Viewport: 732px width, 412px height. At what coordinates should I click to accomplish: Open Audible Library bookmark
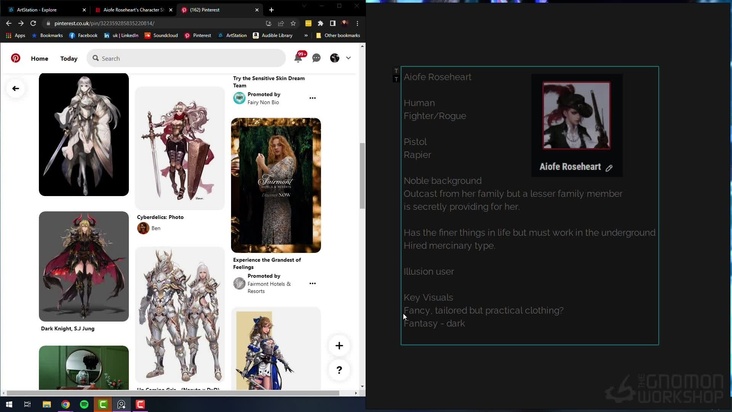273,35
